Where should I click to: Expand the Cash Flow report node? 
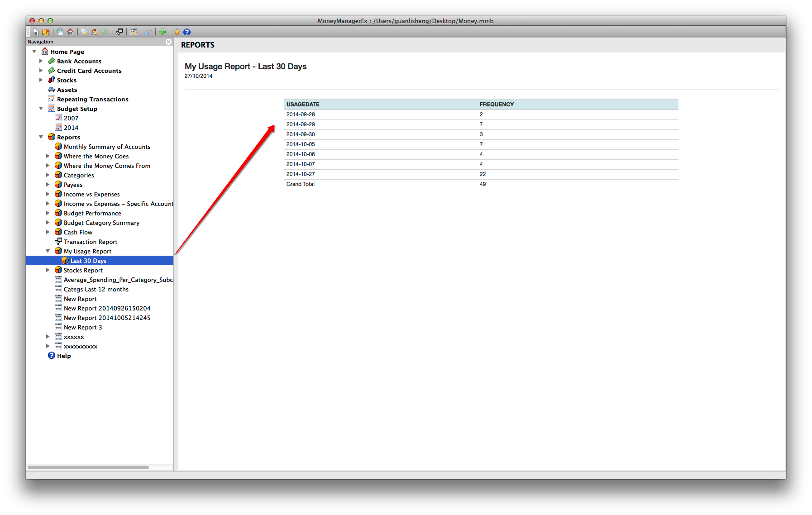(x=48, y=232)
